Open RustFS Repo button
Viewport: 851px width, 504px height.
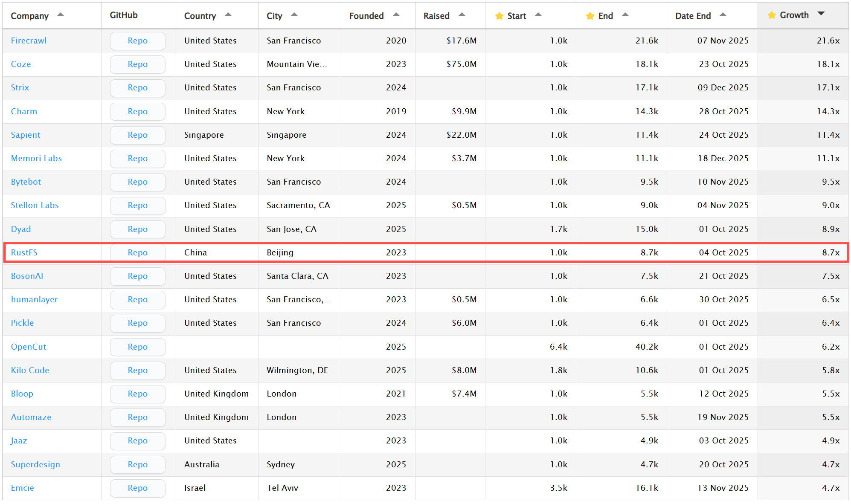pos(137,252)
